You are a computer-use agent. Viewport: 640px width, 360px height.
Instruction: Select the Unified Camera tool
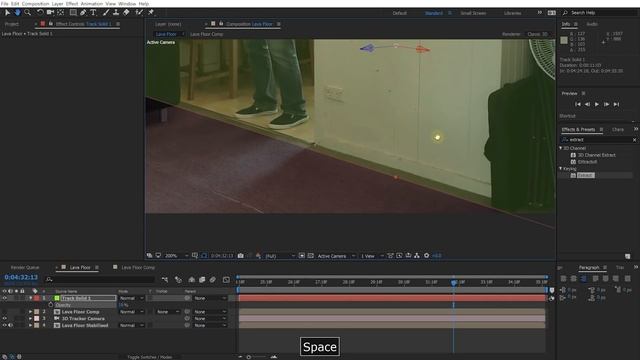click(50, 13)
